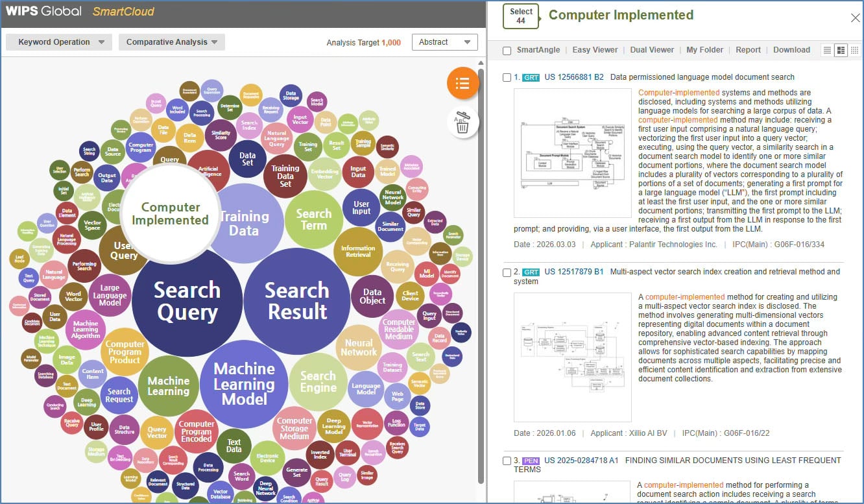The width and height of the screenshot is (864, 504).
Task: Open the drawing thumbnail for US 12566881 B2
Action: [x=573, y=153]
